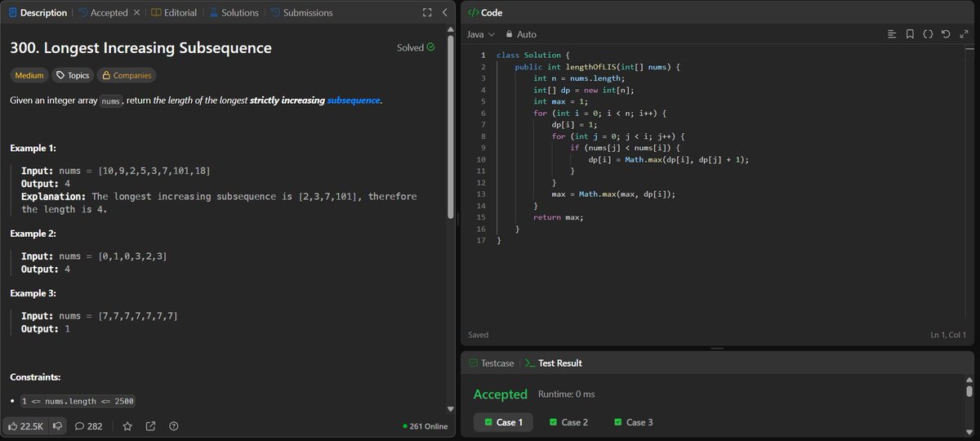Click description scrollbar down arrow

450,408
